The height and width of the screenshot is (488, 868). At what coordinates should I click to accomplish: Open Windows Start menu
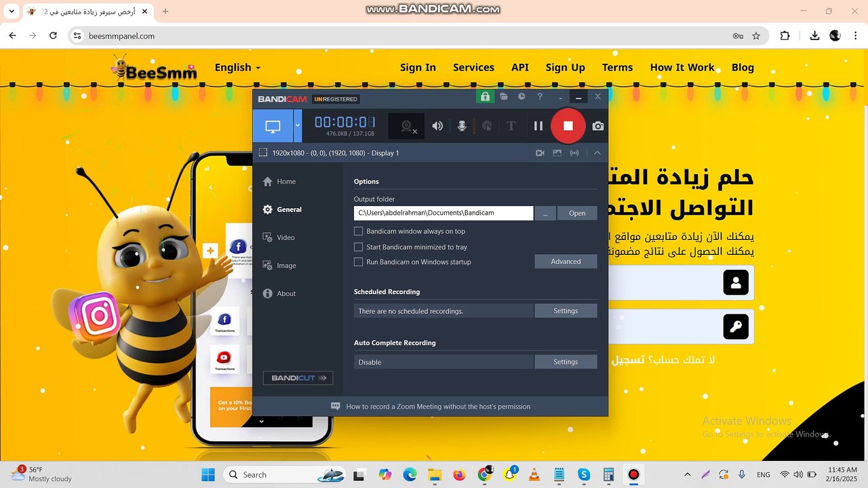[208, 474]
